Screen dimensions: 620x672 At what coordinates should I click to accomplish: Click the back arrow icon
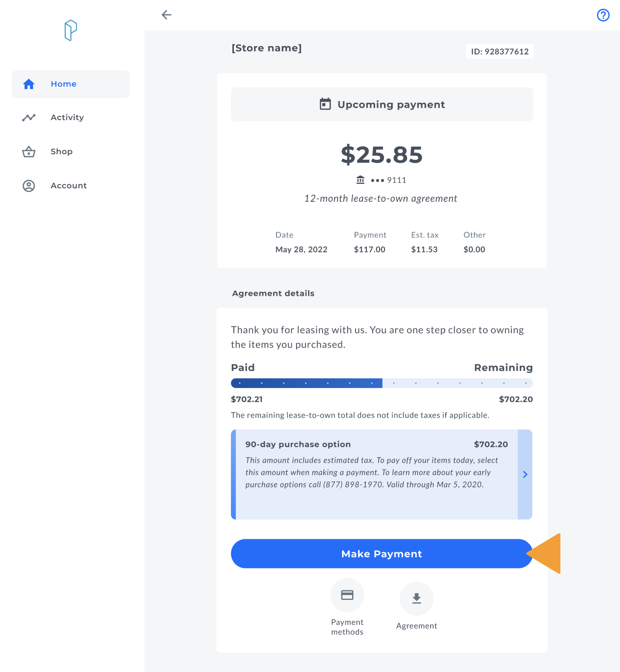(167, 15)
